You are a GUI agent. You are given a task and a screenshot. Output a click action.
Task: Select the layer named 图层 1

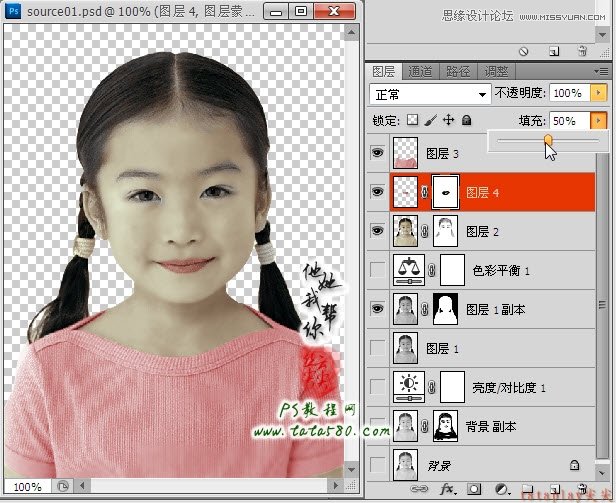click(442, 349)
